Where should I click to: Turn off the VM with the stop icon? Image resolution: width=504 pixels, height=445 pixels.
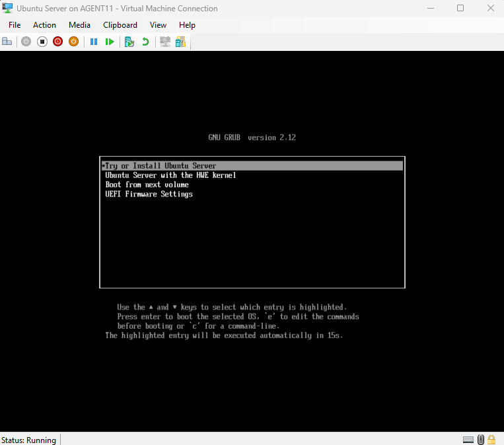click(x=42, y=42)
